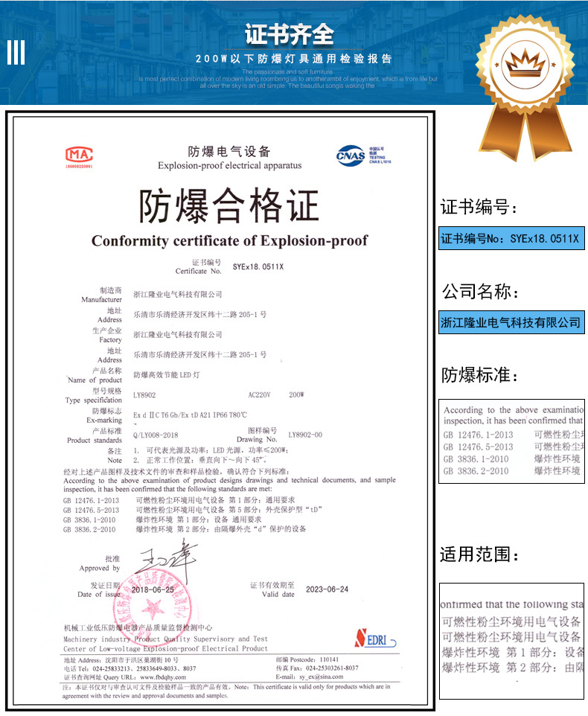Click the handwritten approval signature
The height and width of the screenshot is (716, 588).
click(x=168, y=560)
